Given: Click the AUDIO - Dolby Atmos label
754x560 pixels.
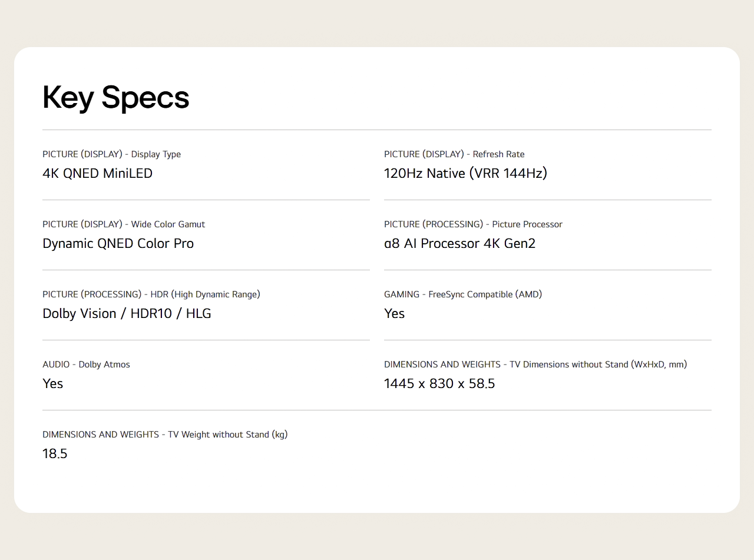Looking at the screenshot, I should [86, 365].
